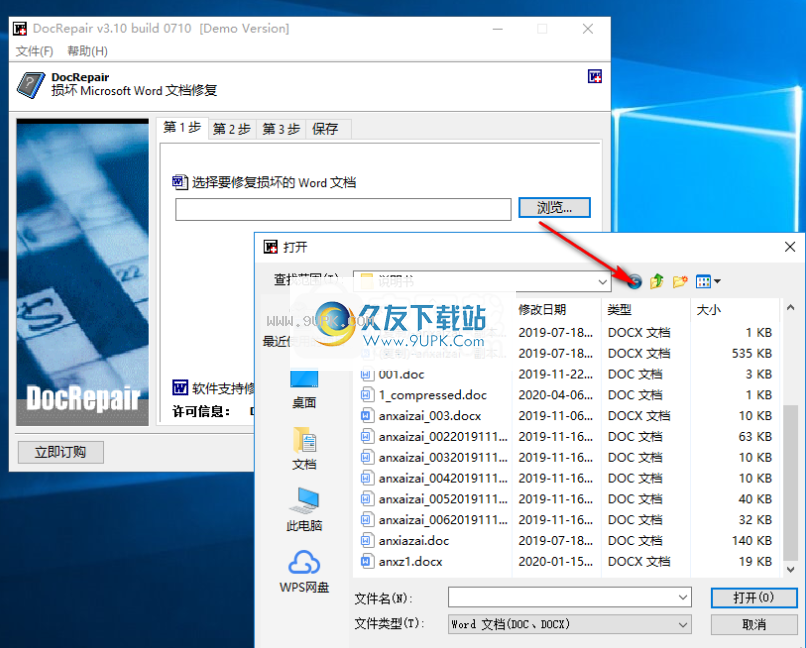Select file anxaizai_0062019111...
This screenshot has width=806, height=648.
443,520
